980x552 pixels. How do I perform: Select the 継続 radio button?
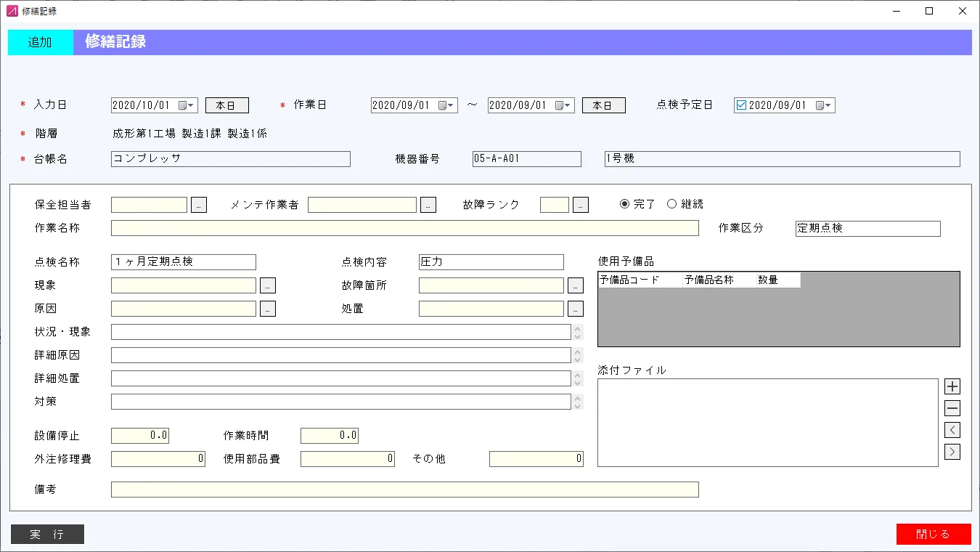coord(672,203)
